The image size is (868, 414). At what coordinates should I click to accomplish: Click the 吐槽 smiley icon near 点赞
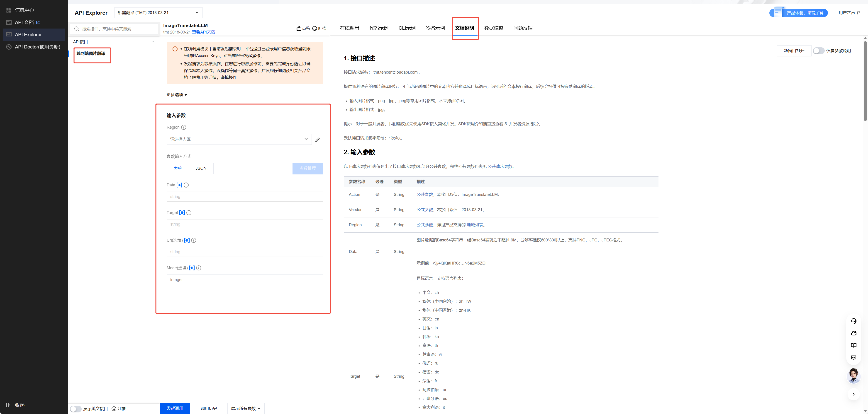click(314, 29)
